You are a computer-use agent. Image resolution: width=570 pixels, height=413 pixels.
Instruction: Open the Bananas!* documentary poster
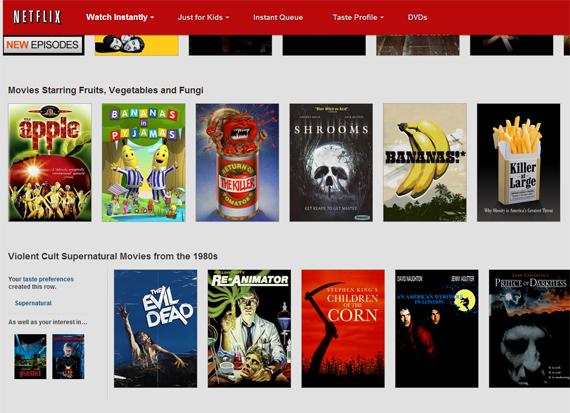click(x=425, y=163)
